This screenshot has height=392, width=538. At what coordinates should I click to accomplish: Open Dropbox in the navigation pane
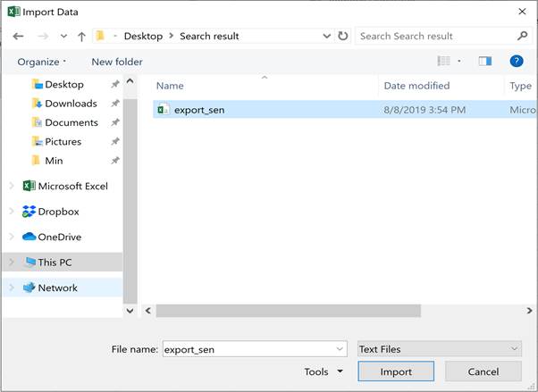(x=58, y=212)
